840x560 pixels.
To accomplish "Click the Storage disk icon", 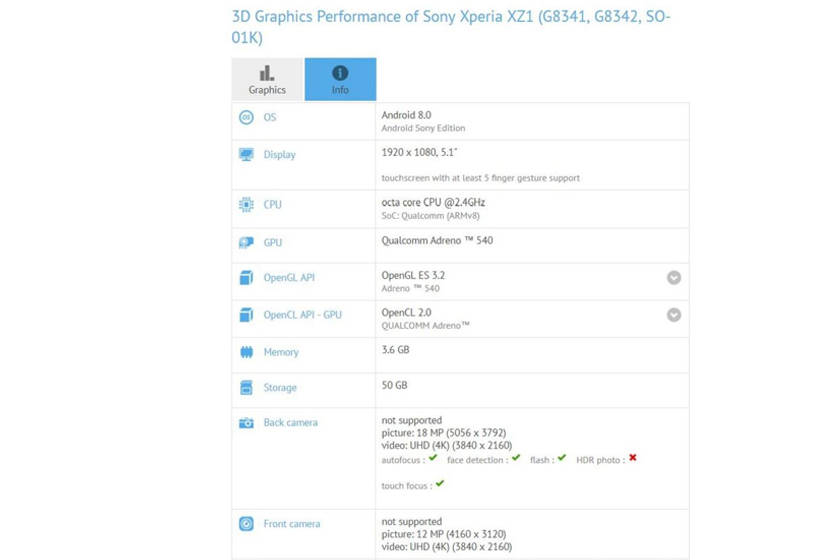I will click(x=246, y=387).
